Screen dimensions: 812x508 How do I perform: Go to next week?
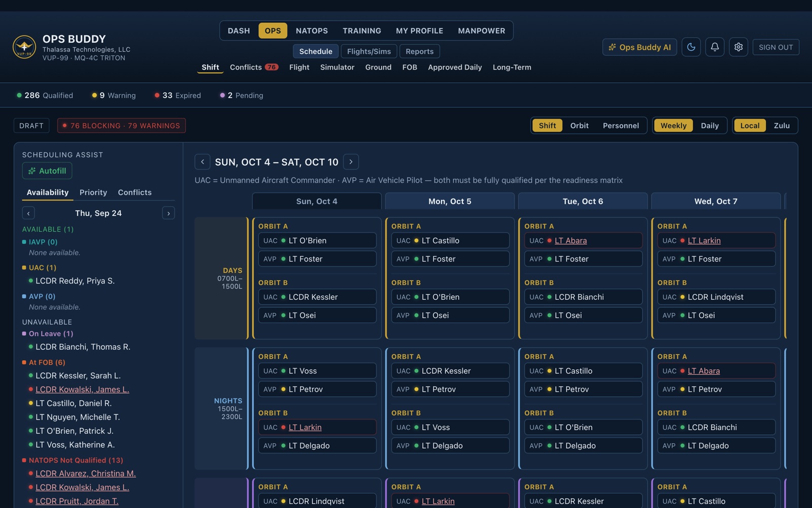(x=351, y=162)
